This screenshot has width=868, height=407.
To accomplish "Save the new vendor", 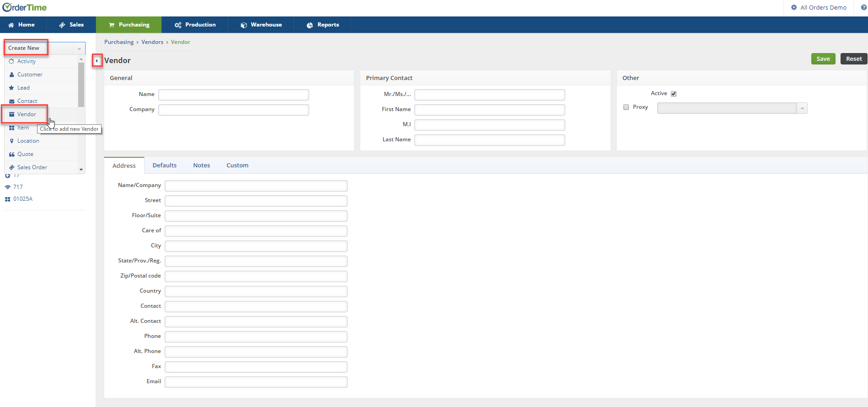I will click(823, 59).
